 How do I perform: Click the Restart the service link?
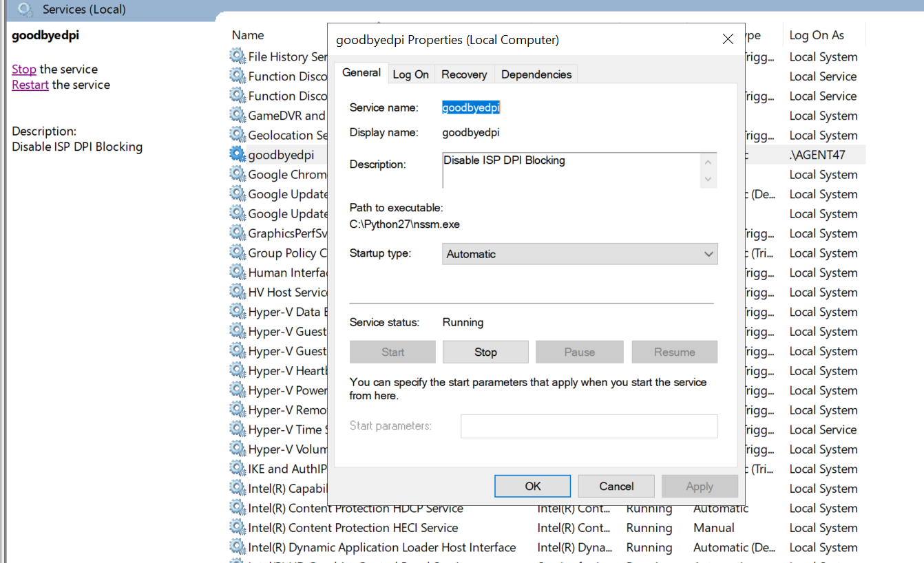(30, 85)
